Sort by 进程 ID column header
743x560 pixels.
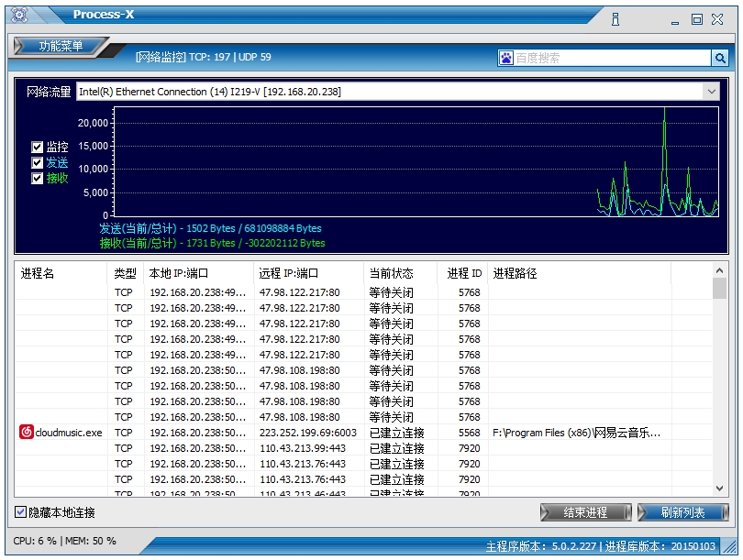click(462, 273)
